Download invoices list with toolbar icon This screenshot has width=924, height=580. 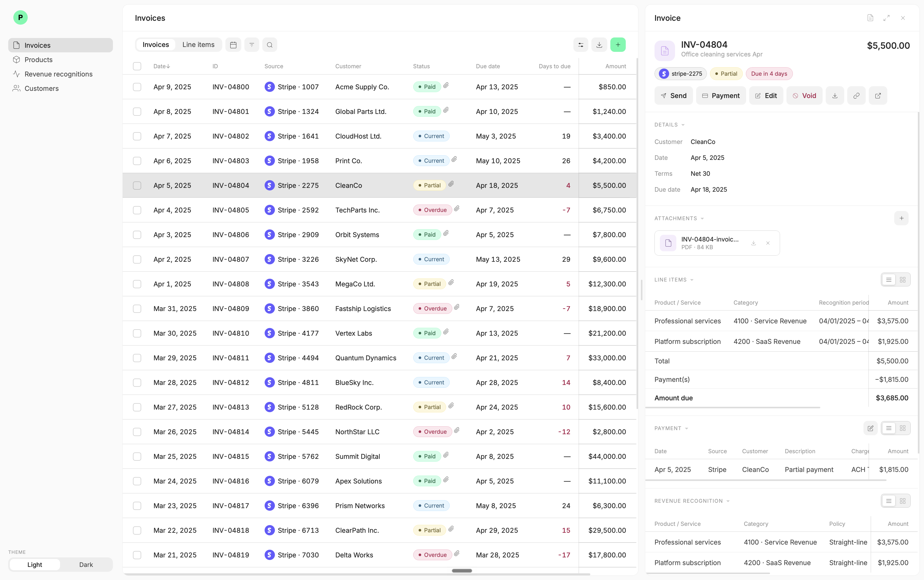(x=599, y=45)
